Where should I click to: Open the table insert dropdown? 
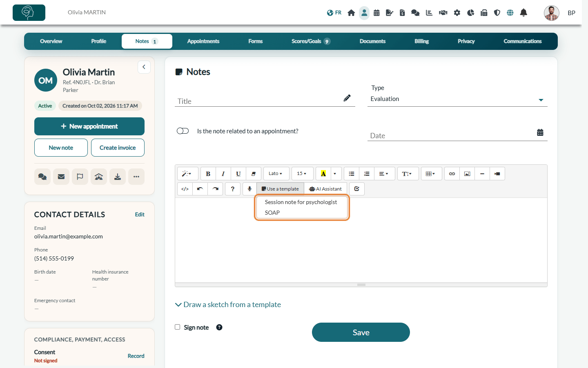431,174
